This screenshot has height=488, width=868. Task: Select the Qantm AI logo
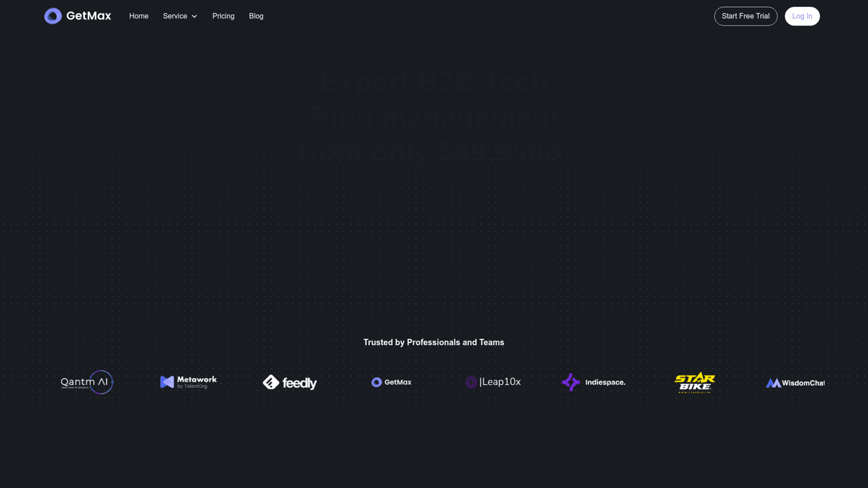tap(87, 382)
